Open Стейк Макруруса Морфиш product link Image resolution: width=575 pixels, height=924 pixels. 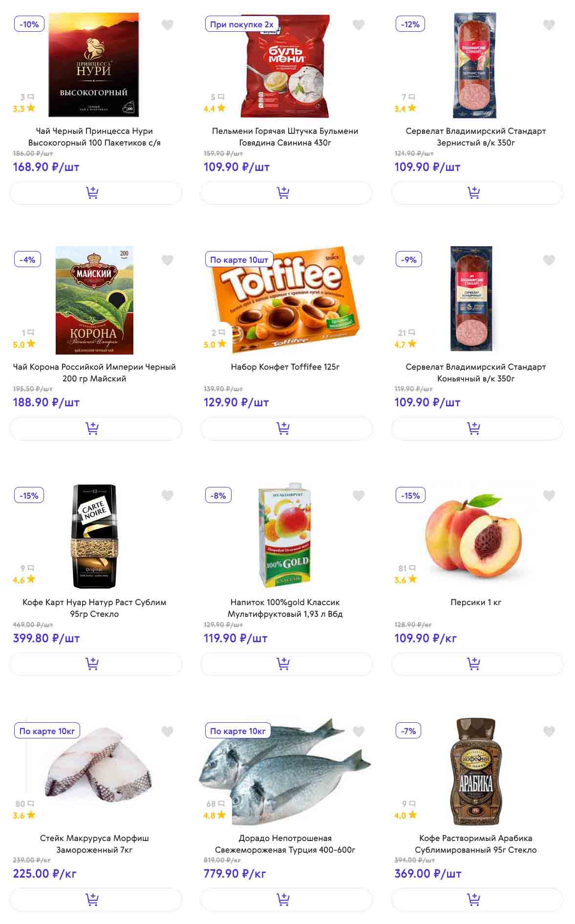pos(94,843)
